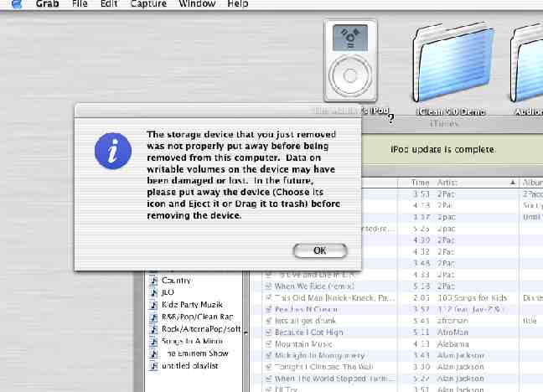Click the Kidz Party Muzik playlist icon

click(x=153, y=305)
